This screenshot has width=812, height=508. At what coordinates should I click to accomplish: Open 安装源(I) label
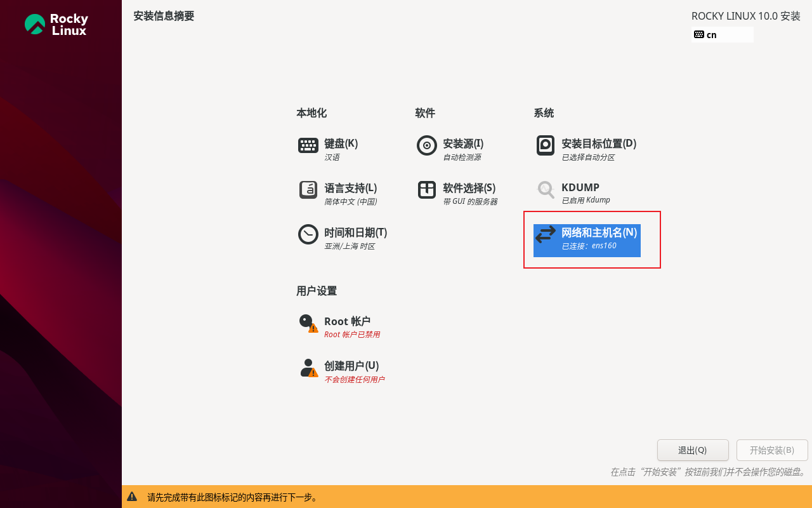(463, 144)
